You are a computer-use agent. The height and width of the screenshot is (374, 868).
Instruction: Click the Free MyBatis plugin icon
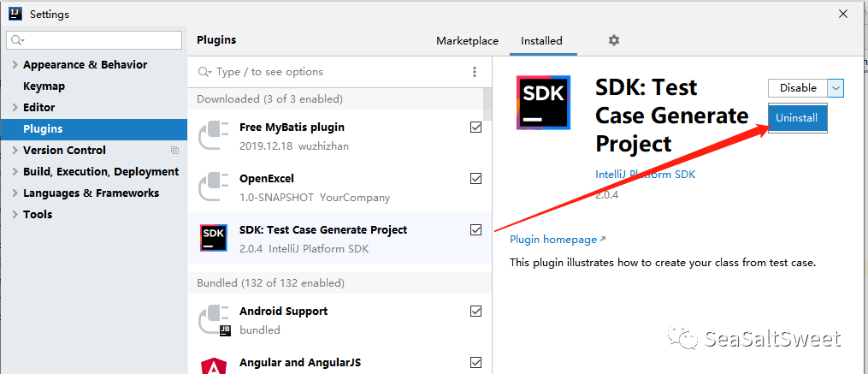tap(213, 136)
